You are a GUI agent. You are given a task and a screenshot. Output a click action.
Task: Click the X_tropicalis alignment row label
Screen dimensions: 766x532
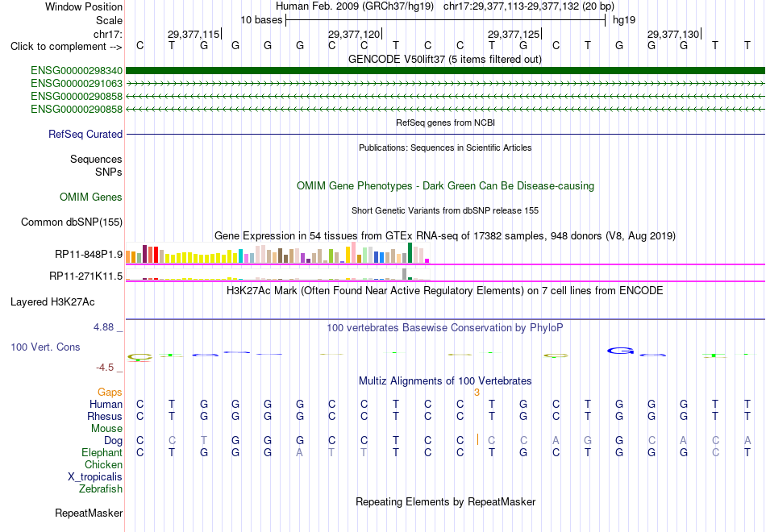pyautogui.click(x=95, y=477)
